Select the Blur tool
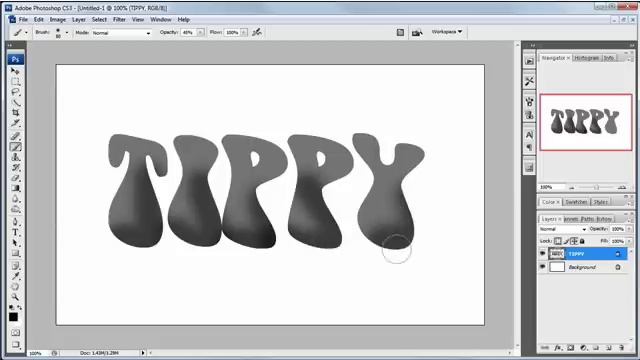Screen dimensions: 640x360 [x=15, y=199]
